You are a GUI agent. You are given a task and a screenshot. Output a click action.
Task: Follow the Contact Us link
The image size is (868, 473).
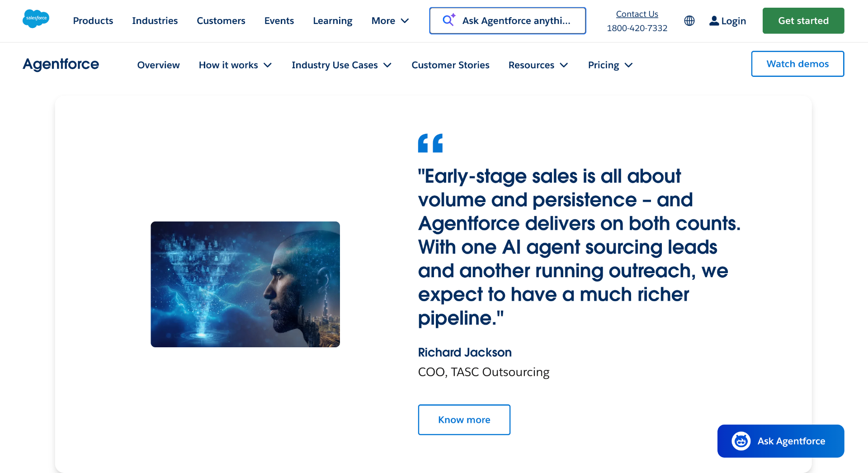pyautogui.click(x=637, y=14)
